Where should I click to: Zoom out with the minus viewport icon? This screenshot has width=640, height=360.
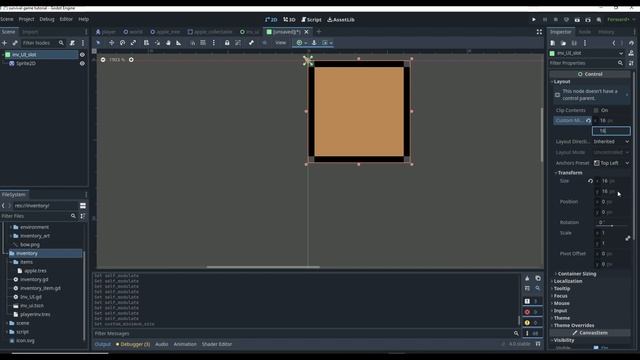(x=103, y=60)
